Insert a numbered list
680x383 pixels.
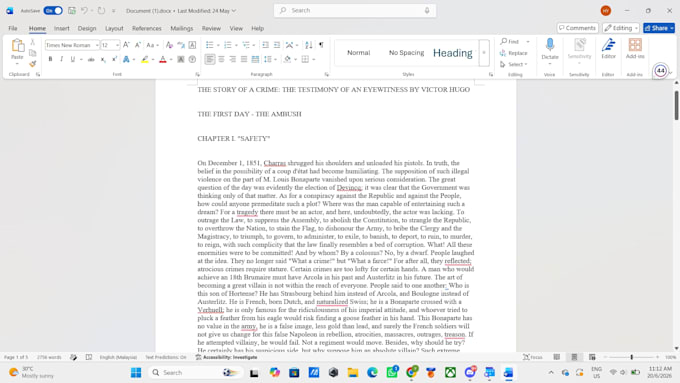pyautogui.click(x=228, y=45)
